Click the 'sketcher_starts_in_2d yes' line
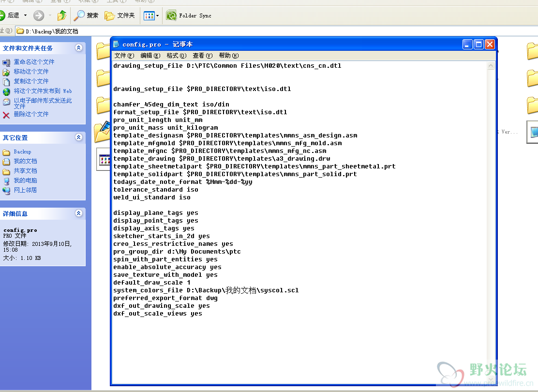This screenshot has width=538, height=392. pos(161,236)
